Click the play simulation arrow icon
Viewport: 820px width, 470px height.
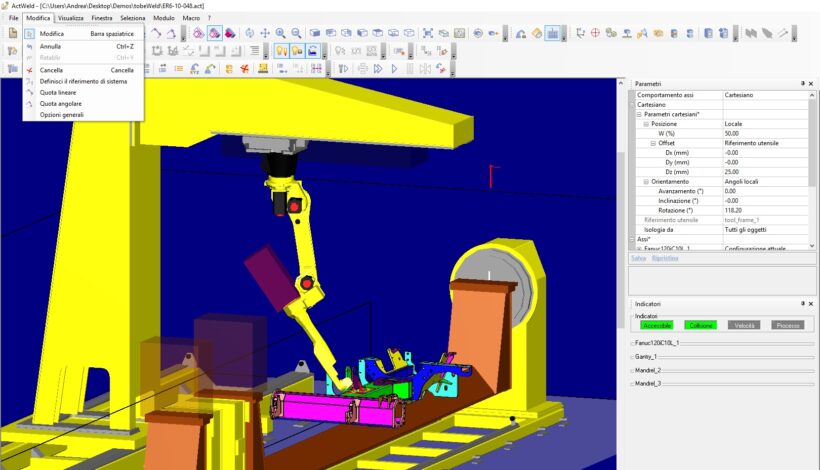(x=394, y=69)
